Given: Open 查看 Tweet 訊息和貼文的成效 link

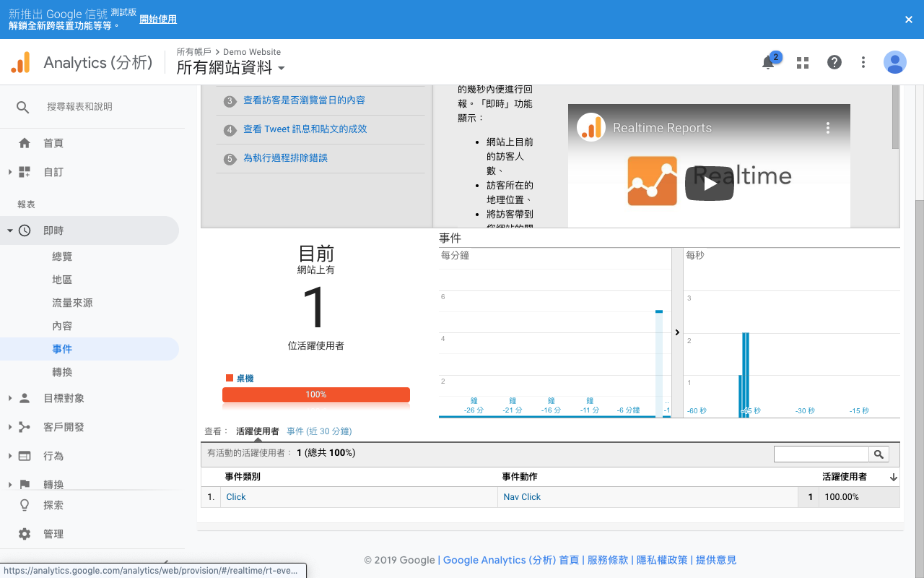Looking at the screenshot, I should click(305, 129).
